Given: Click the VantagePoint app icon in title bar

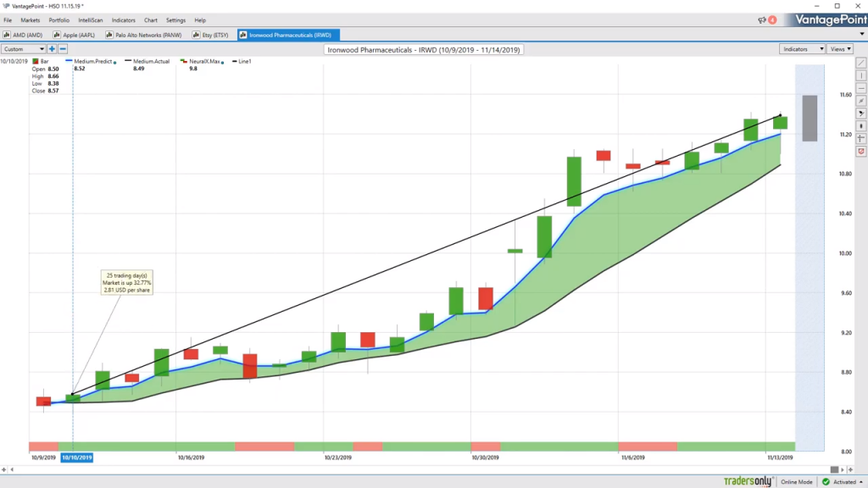Looking at the screenshot, I should [6, 6].
